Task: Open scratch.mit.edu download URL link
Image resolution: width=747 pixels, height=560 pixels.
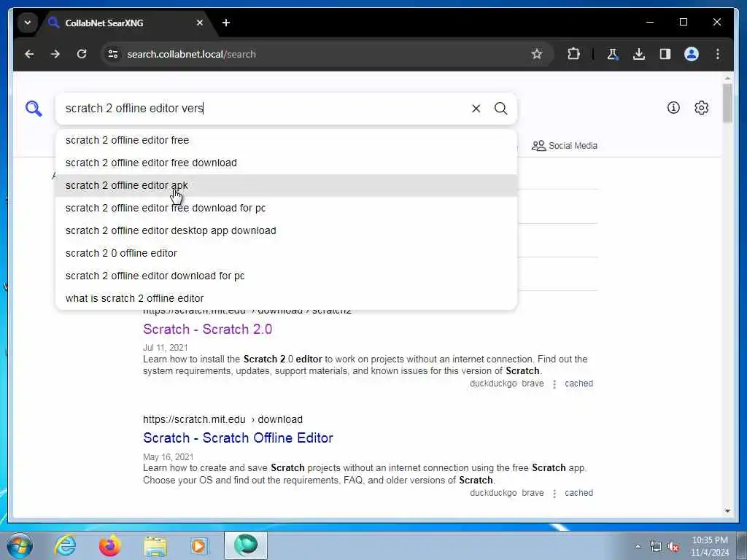Action: (222, 419)
